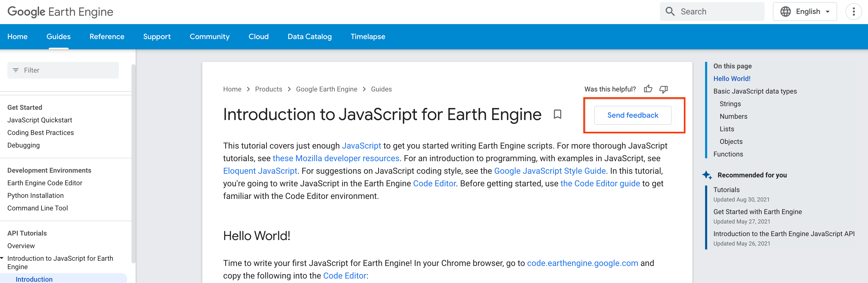Open the Guides tab

tap(58, 36)
